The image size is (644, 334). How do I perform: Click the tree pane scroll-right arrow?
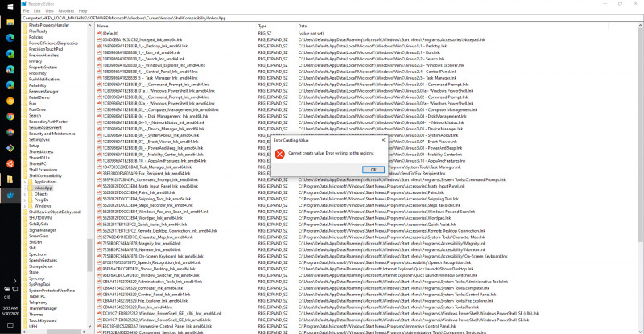pos(85,331)
